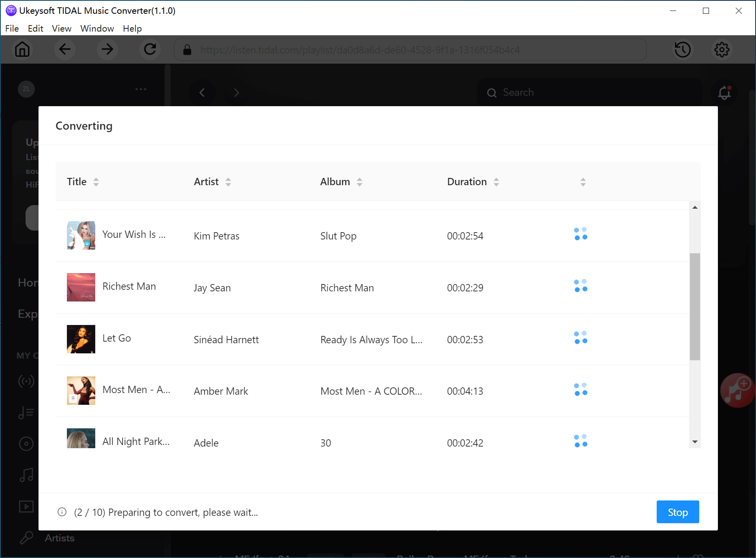Open the Window menu
Viewport: 756px width, 558px height.
click(97, 28)
